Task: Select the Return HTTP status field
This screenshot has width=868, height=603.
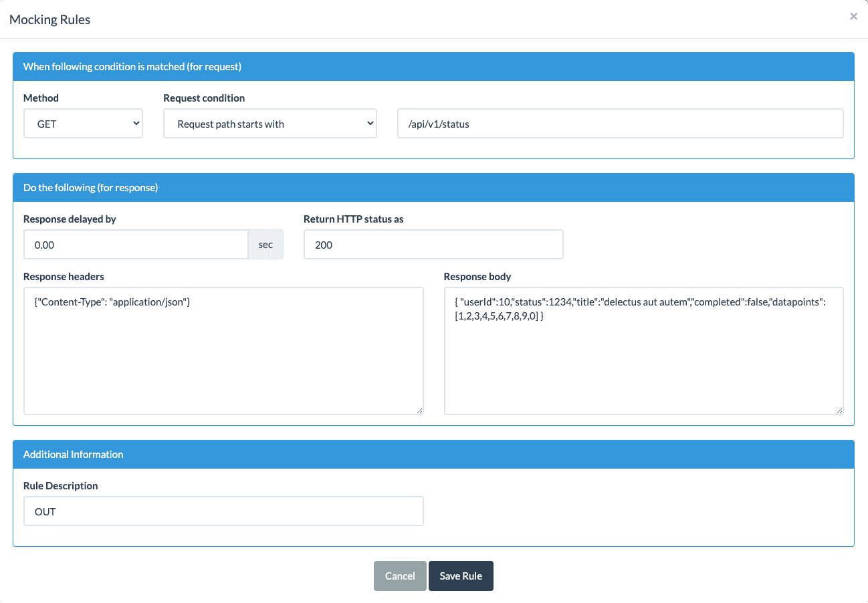Action: (x=433, y=245)
